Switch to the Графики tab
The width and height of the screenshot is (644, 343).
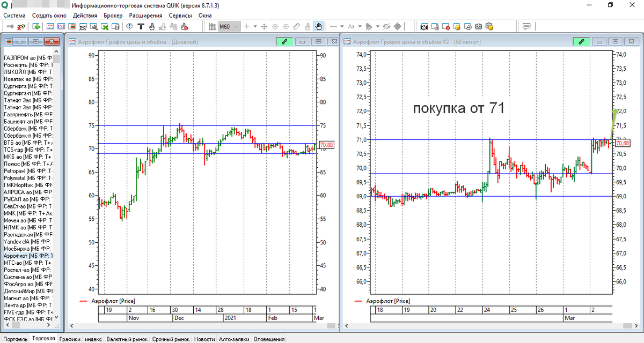point(70,339)
